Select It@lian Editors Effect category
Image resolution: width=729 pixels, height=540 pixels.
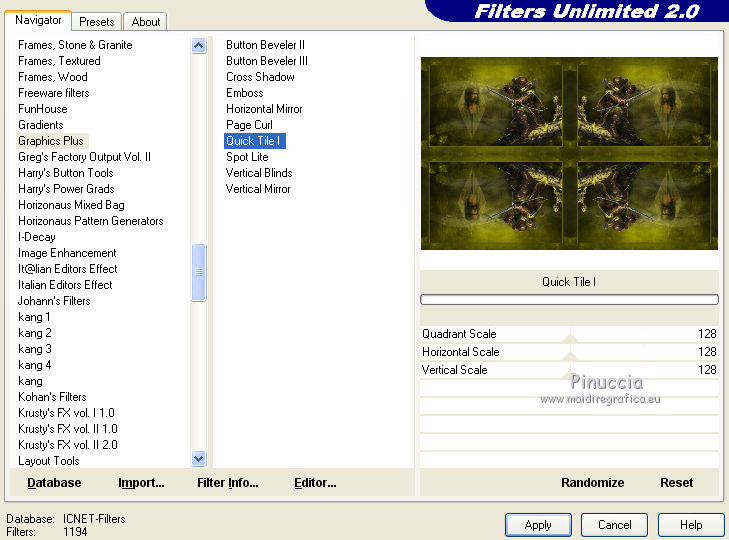(67, 269)
